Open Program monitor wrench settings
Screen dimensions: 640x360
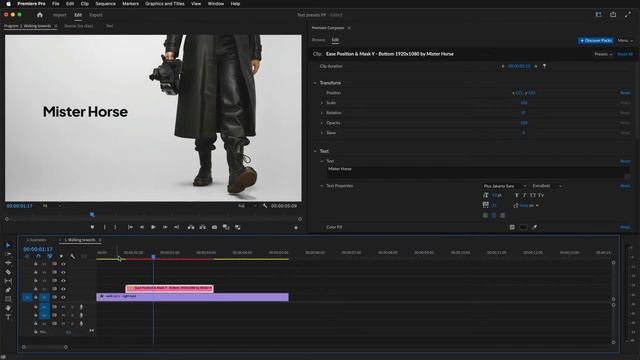(x=265, y=206)
